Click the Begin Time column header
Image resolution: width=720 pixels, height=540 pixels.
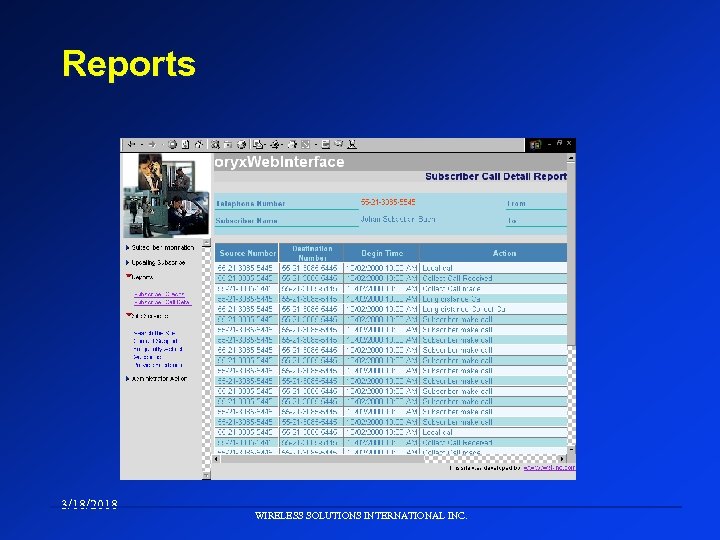pyautogui.click(x=382, y=253)
